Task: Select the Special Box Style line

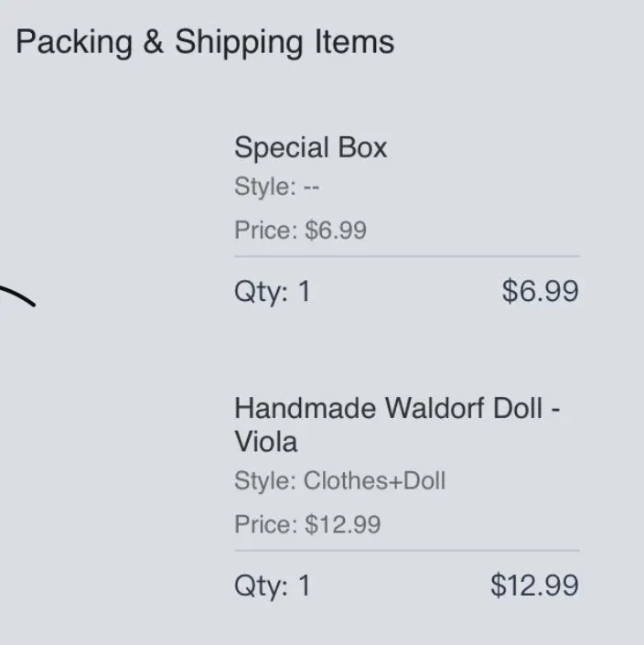Action: (276, 188)
